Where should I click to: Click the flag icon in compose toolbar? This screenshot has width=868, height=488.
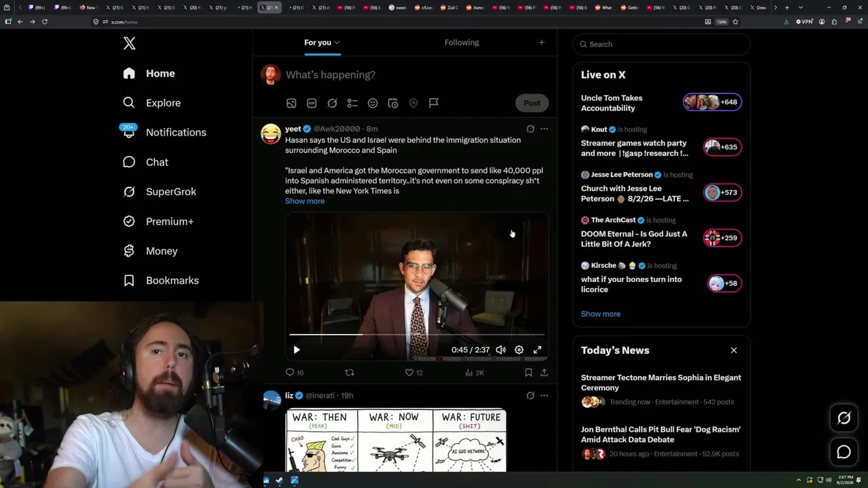(433, 103)
